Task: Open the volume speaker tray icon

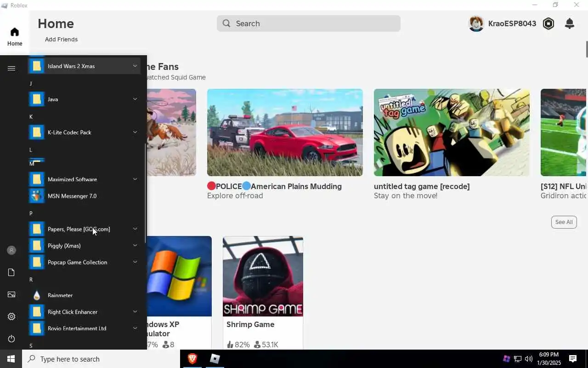Action: [529, 359]
